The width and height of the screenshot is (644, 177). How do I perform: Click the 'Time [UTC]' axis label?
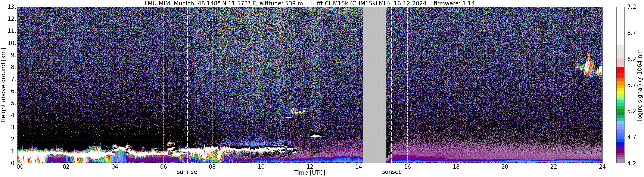310,173
